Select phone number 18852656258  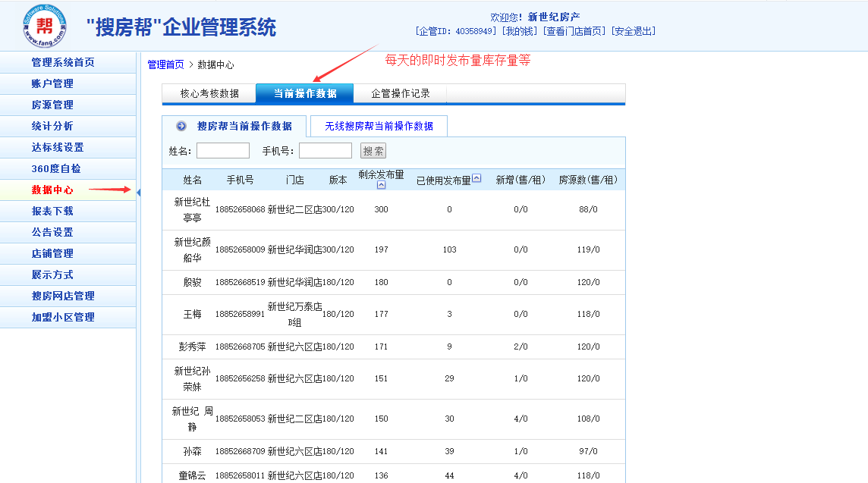(241, 379)
